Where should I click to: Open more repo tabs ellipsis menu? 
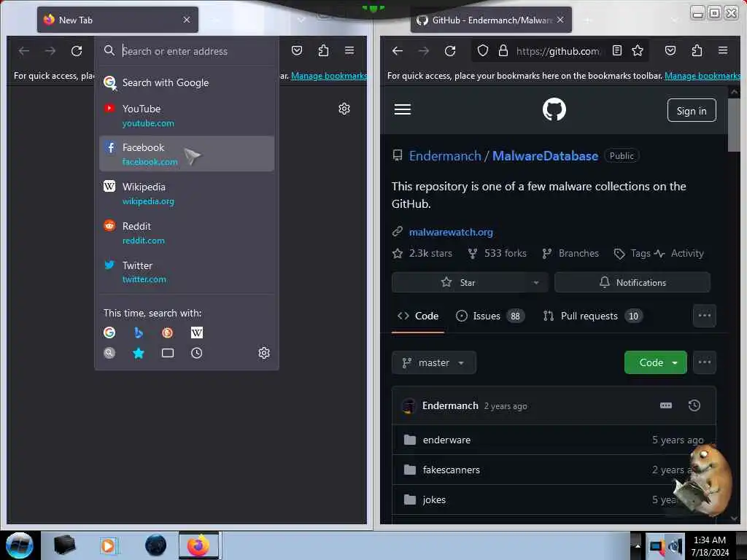(704, 316)
